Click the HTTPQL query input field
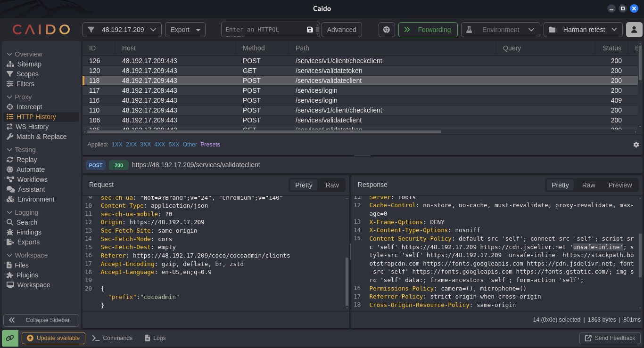 pyautogui.click(x=264, y=30)
